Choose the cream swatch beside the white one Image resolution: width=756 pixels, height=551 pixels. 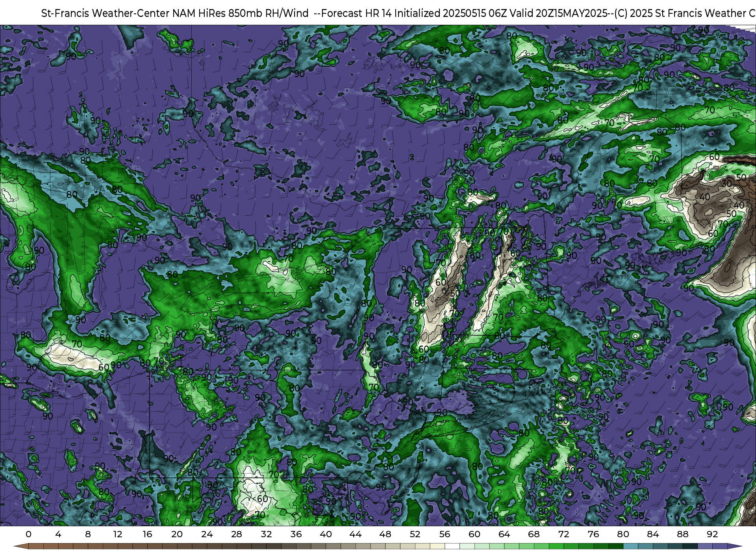(437, 546)
